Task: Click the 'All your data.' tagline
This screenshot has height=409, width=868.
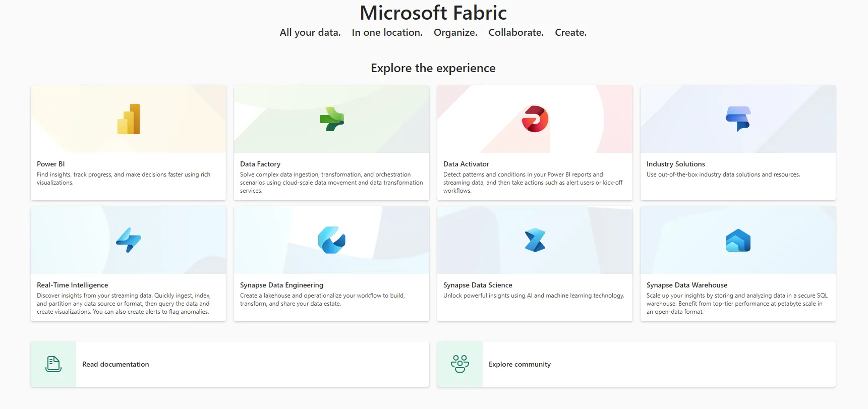Action: pyautogui.click(x=310, y=32)
